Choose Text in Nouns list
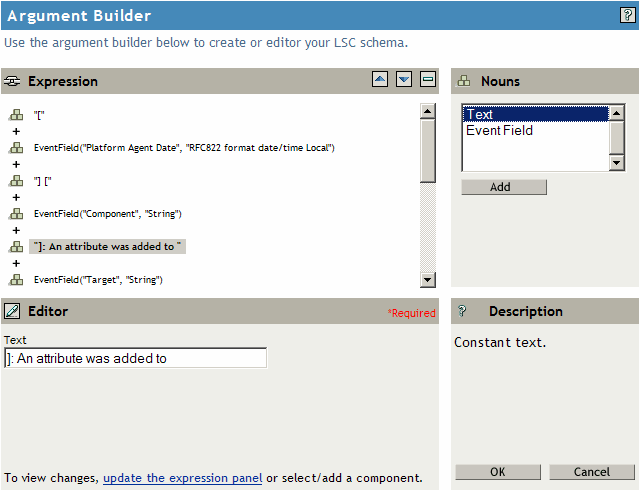The height and width of the screenshot is (490, 640). tap(480, 114)
